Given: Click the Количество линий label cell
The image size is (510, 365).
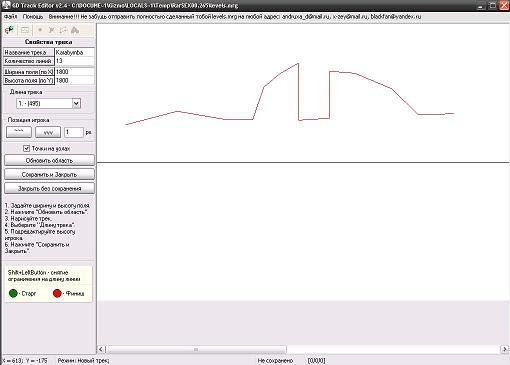Looking at the screenshot, I should click(29, 61).
